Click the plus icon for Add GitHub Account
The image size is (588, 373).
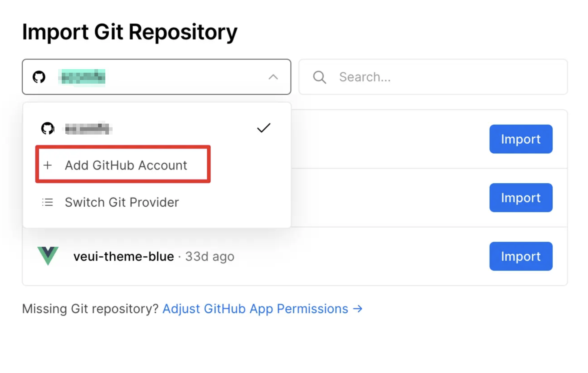(x=48, y=165)
